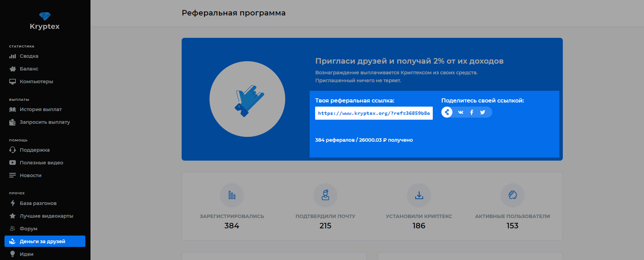Click the УСТАНОВИЛИ КРИПТЕКС label

click(419, 216)
